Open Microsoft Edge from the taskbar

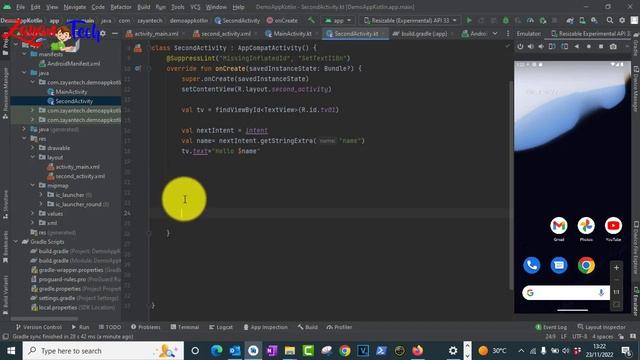pyautogui.click(x=216, y=351)
